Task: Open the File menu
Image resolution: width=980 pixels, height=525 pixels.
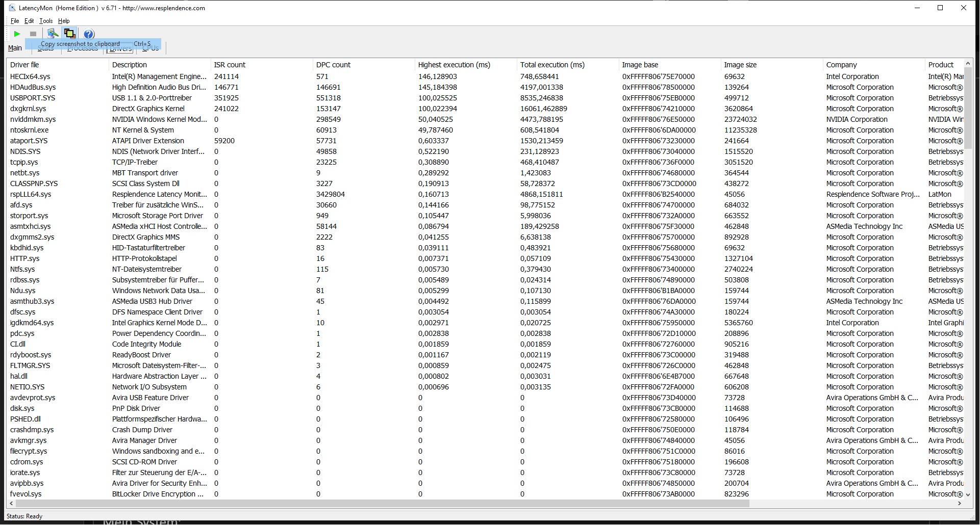Action: pyautogui.click(x=15, y=21)
